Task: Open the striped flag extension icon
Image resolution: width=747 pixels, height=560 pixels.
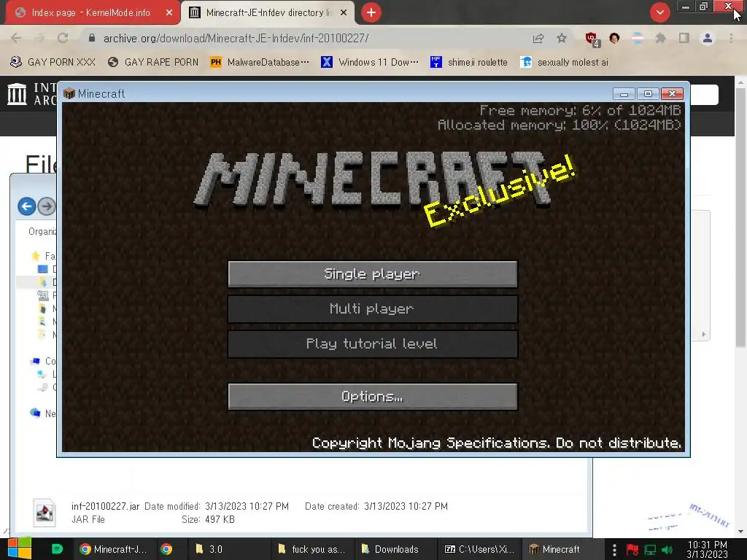Action: click(x=638, y=38)
